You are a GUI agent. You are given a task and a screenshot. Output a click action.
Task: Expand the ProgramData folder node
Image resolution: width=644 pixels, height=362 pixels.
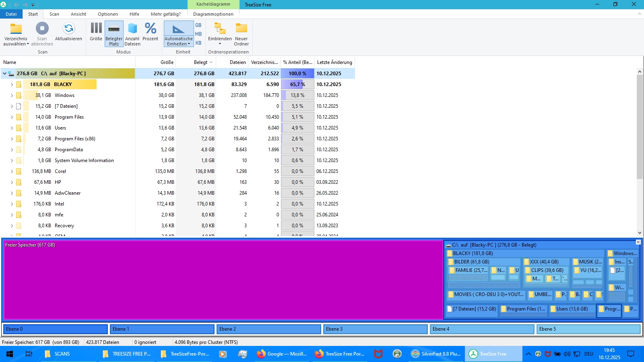click(12, 150)
